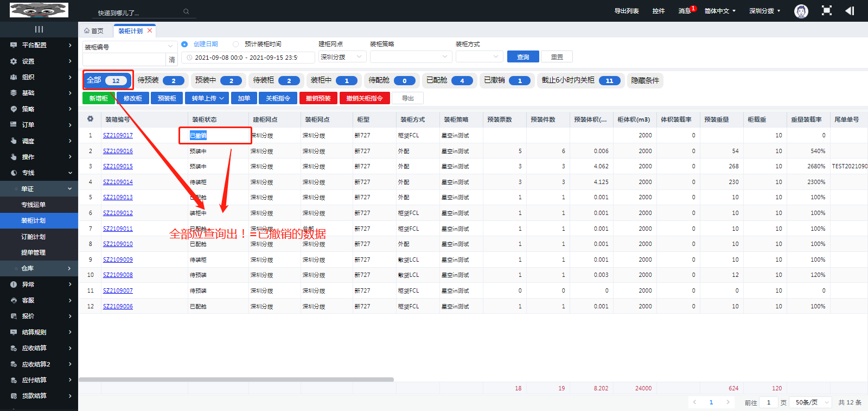
Task: Click the search magnifier icon in top bar
Action: [x=186, y=11]
